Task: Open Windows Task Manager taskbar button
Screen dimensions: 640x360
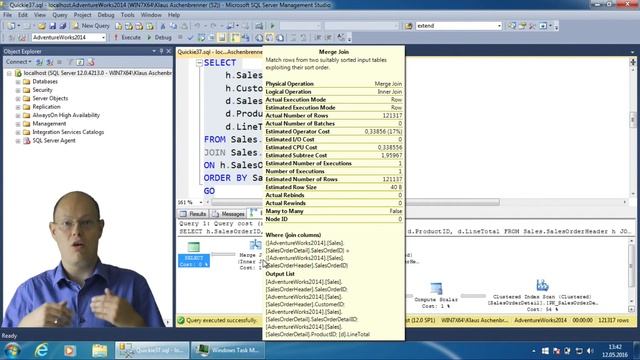Action: click(x=228, y=350)
